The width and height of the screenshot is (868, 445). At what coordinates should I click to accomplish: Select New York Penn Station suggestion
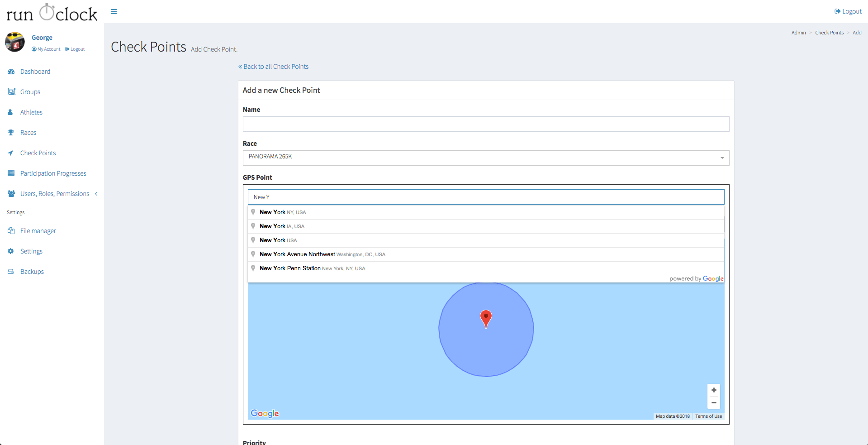pyautogui.click(x=486, y=268)
